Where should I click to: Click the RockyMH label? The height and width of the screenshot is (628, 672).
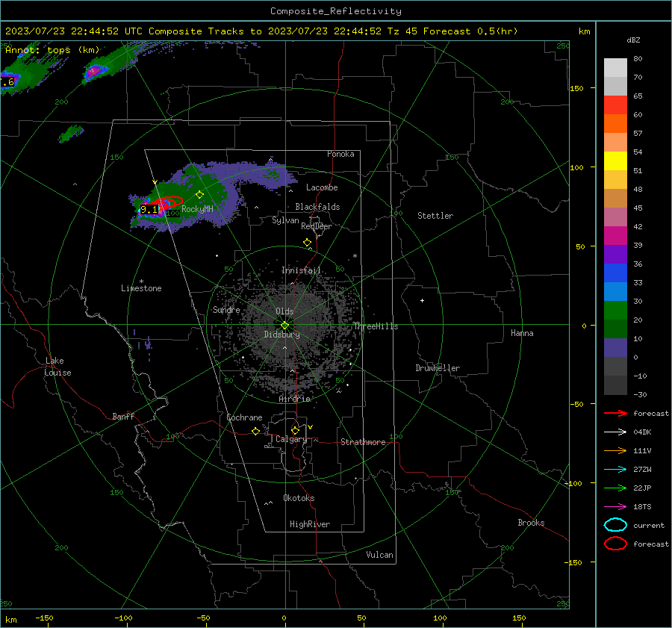(x=197, y=209)
